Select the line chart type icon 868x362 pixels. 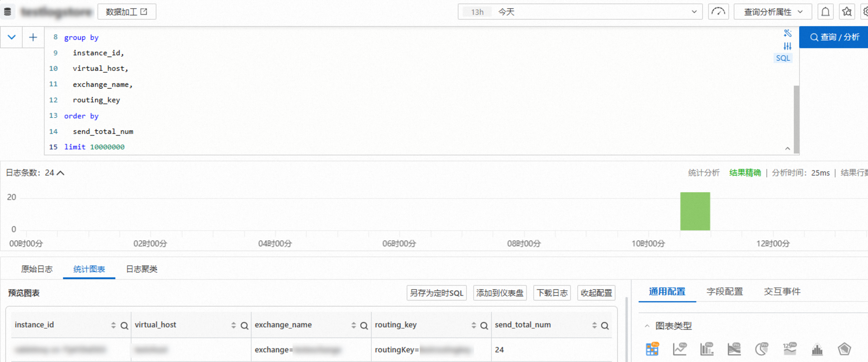coord(679,348)
